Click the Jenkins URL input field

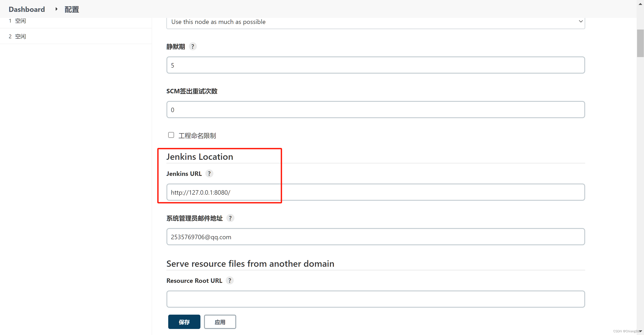tap(376, 192)
